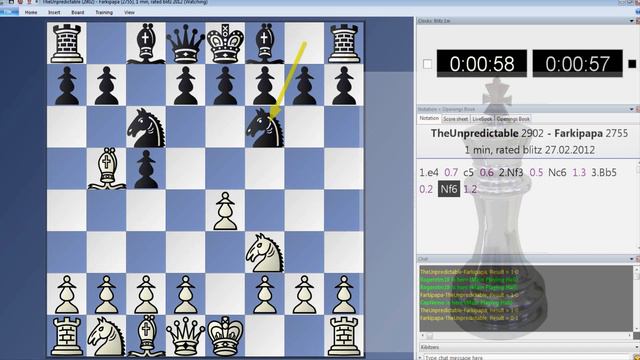Screen dimensions: 640x360
Task: Select the black bishop on c8
Action: 146,43
